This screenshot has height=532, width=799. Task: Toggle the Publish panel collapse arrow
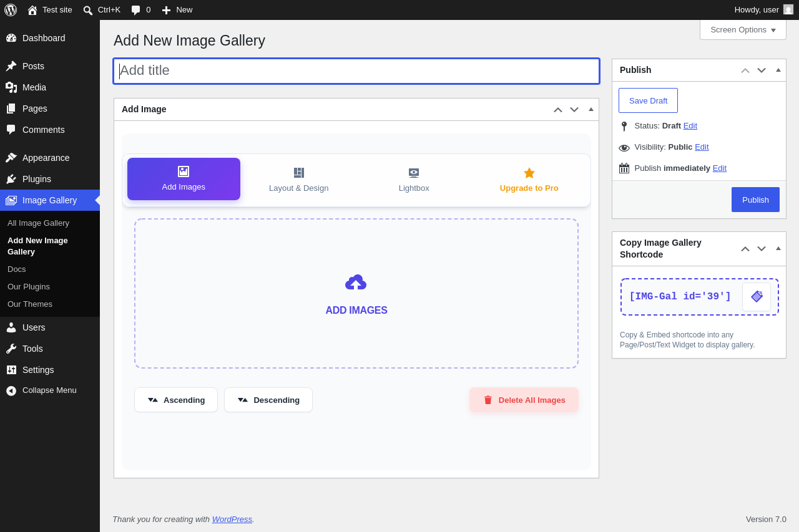[778, 70]
